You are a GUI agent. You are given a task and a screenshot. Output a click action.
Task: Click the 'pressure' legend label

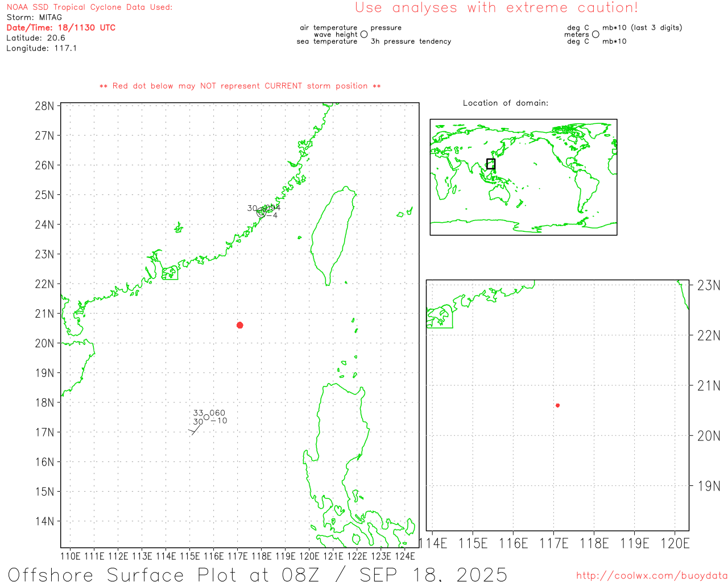coord(386,28)
